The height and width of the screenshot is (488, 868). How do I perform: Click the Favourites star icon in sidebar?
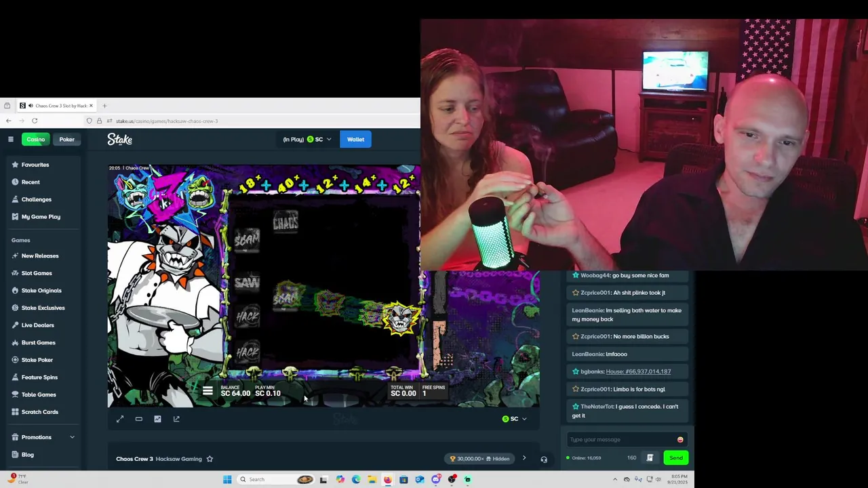[x=15, y=165]
